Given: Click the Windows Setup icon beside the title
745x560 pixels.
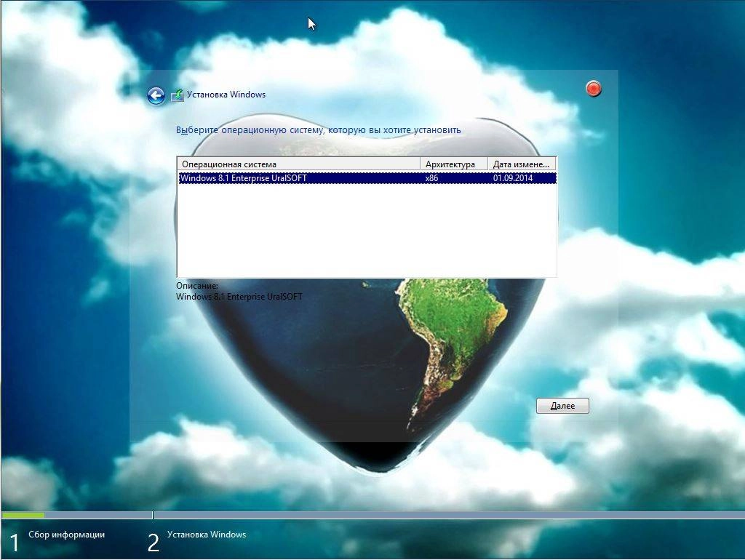Looking at the screenshot, I should coord(178,95).
